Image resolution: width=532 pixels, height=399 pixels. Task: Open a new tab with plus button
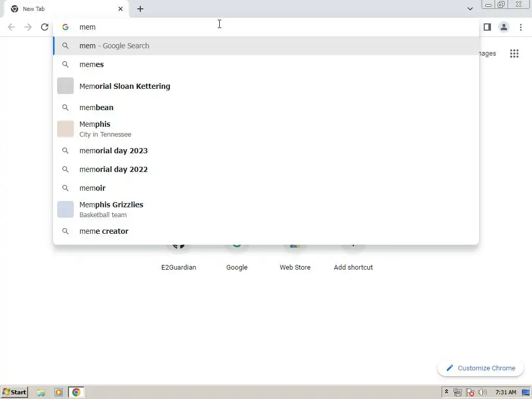tap(140, 9)
